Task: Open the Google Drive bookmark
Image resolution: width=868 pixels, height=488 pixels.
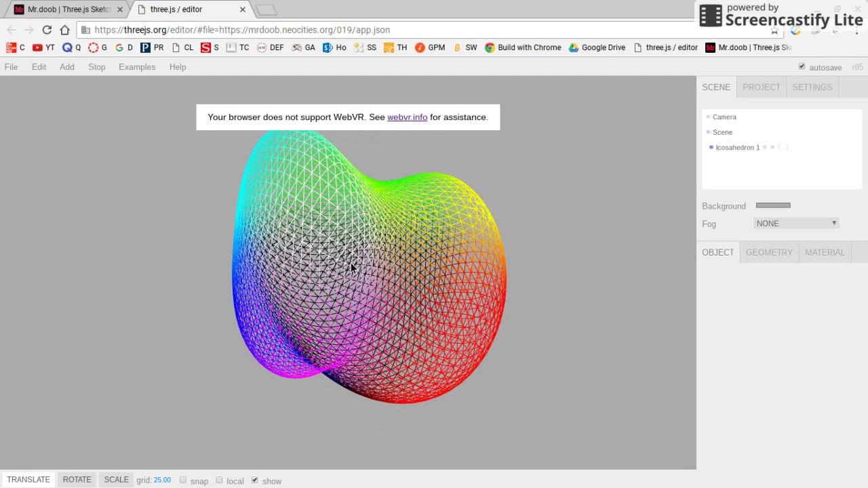Action: coord(597,47)
